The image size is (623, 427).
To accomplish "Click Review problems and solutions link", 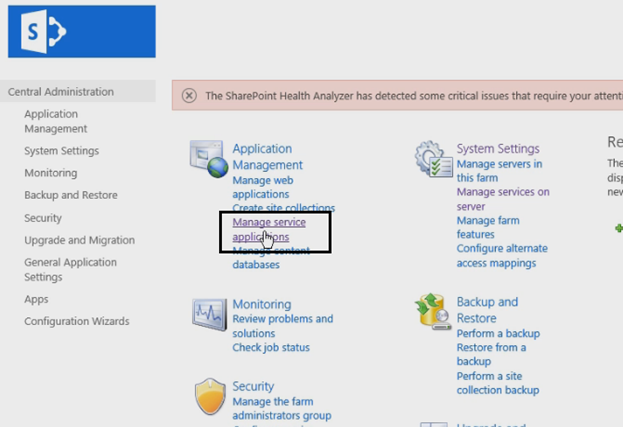I will (282, 326).
